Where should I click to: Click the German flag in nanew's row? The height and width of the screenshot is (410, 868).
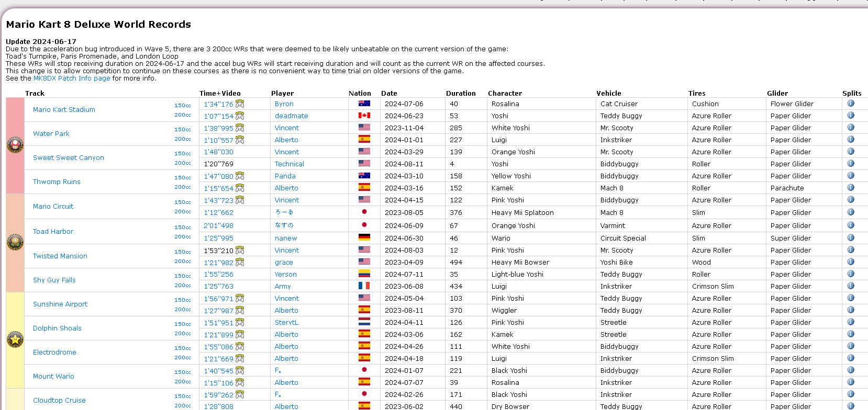tap(364, 237)
